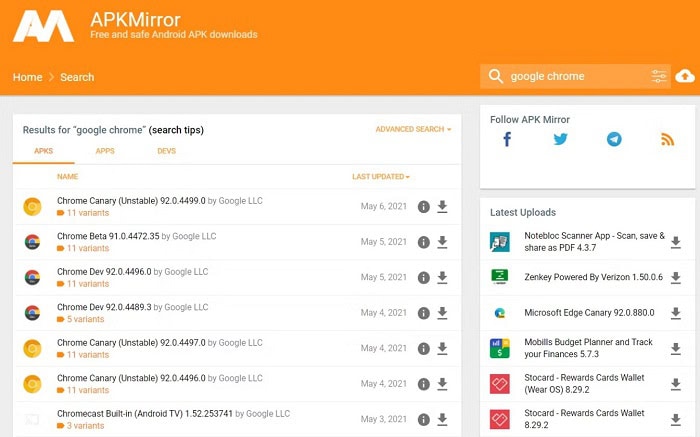Show info for Chrome Dev 92.0.4496.0
The width and height of the screenshot is (700, 437).
[x=423, y=278]
